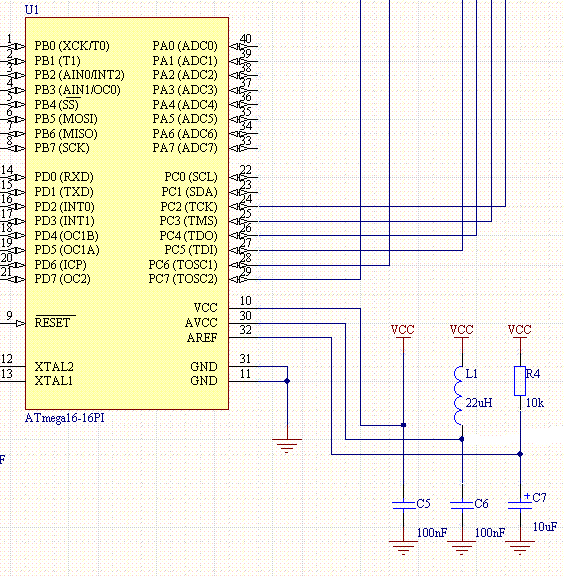Select PC0 (SCL) pin label

click(x=191, y=177)
